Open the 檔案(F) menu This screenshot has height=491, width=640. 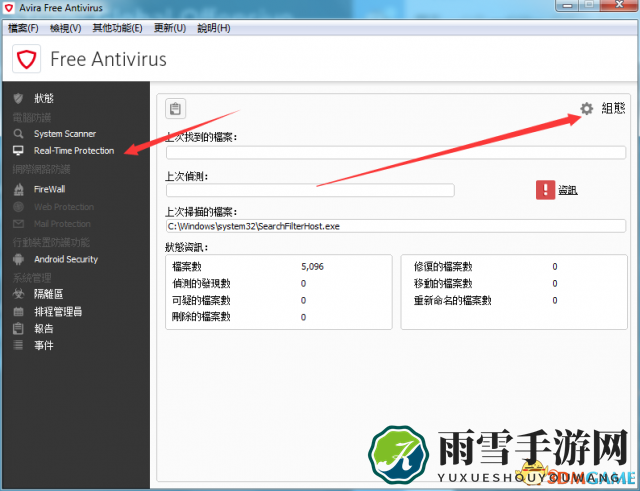[23, 28]
